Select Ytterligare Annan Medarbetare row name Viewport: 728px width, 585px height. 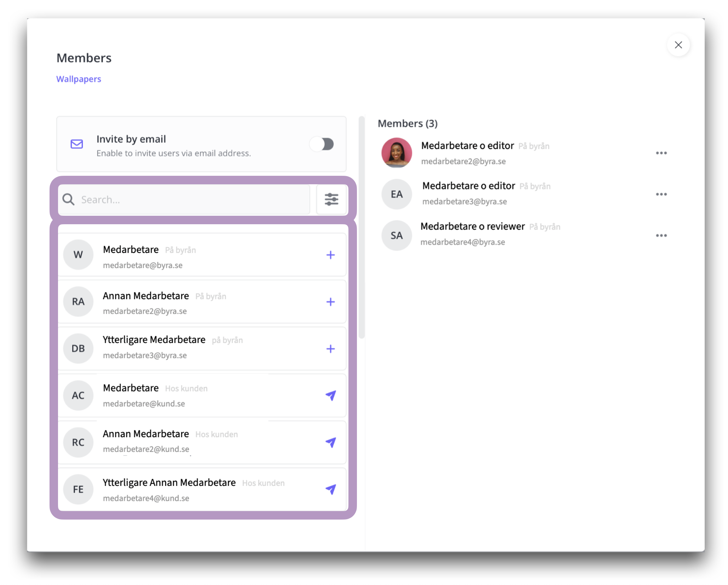pos(169,482)
